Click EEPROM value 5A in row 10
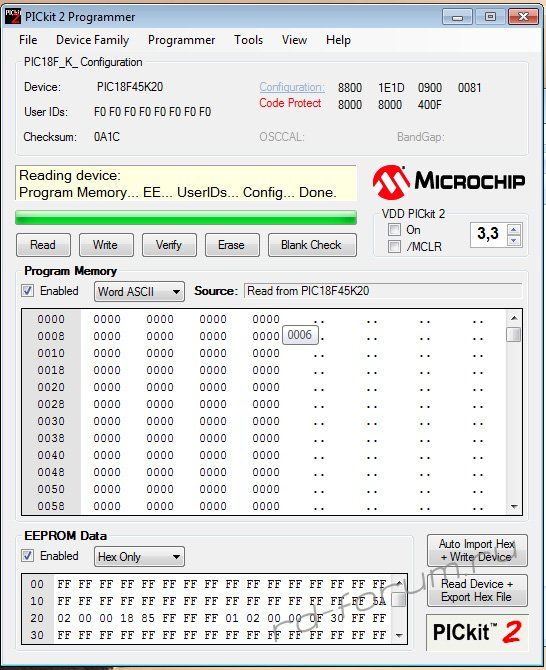The width and height of the screenshot is (546, 670). 379,601
